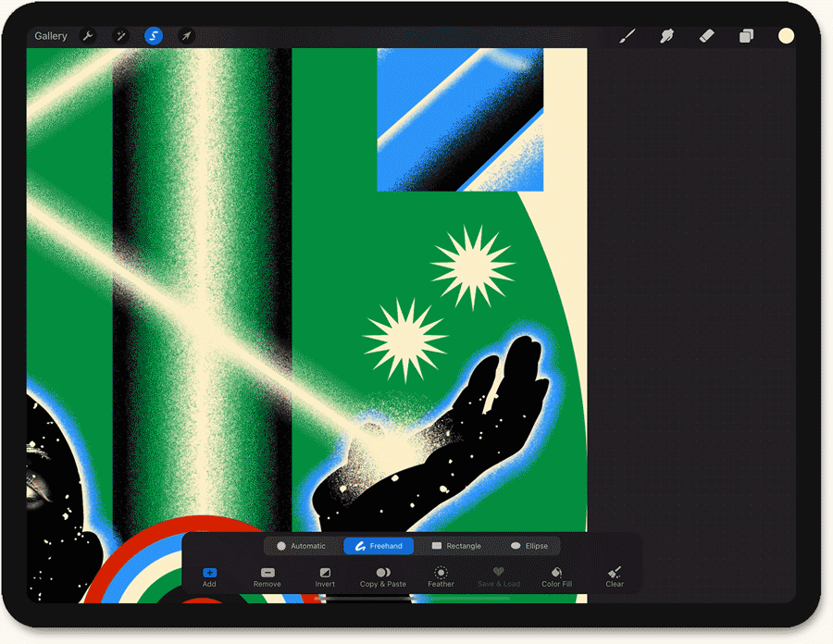
Task: Toggle the Selection tool
Action: click(x=154, y=36)
